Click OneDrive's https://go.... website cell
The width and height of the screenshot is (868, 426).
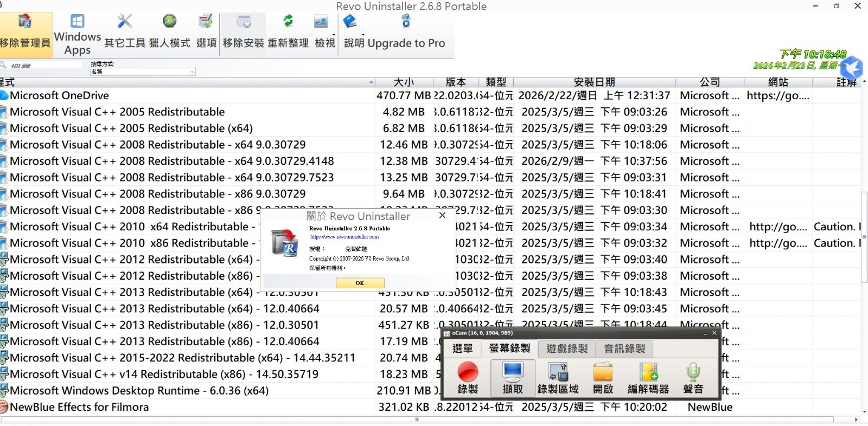tap(778, 95)
